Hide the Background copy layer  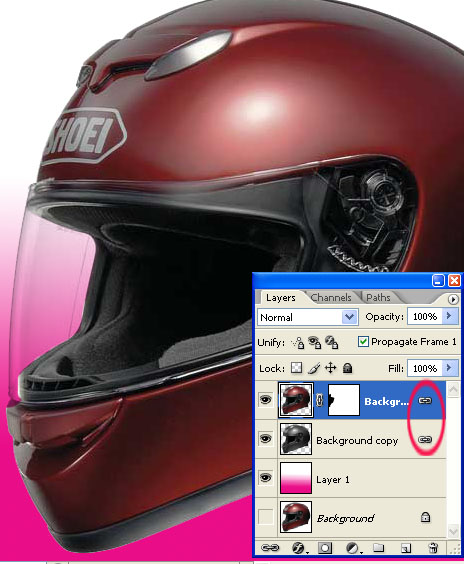265,439
